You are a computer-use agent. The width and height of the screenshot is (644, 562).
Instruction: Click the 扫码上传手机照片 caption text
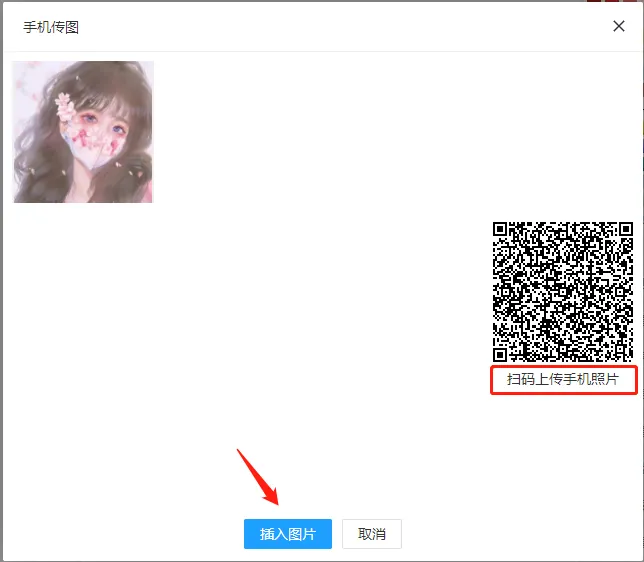563,379
